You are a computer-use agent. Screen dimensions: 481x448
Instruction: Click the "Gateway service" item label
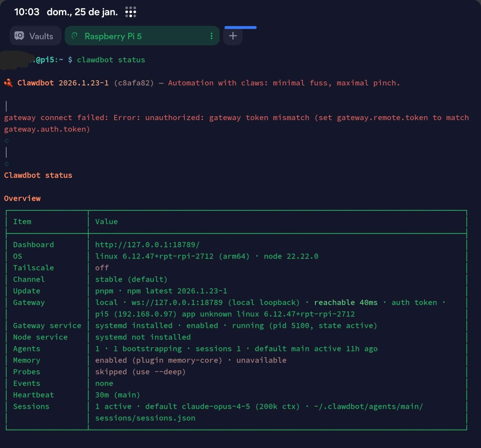(47, 326)
